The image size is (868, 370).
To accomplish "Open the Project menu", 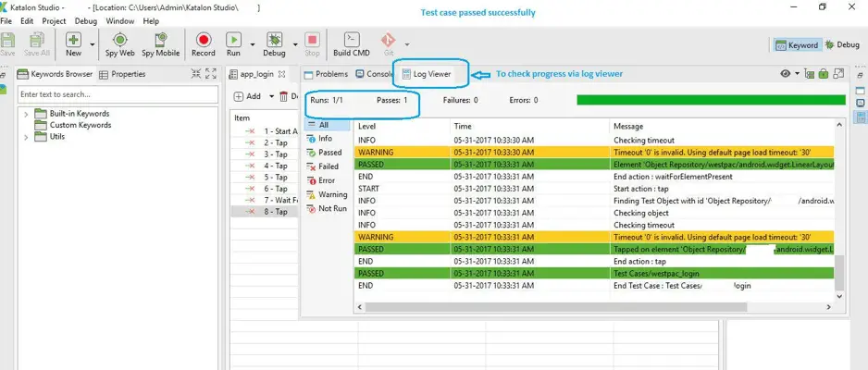I will [x=54, y=21].
